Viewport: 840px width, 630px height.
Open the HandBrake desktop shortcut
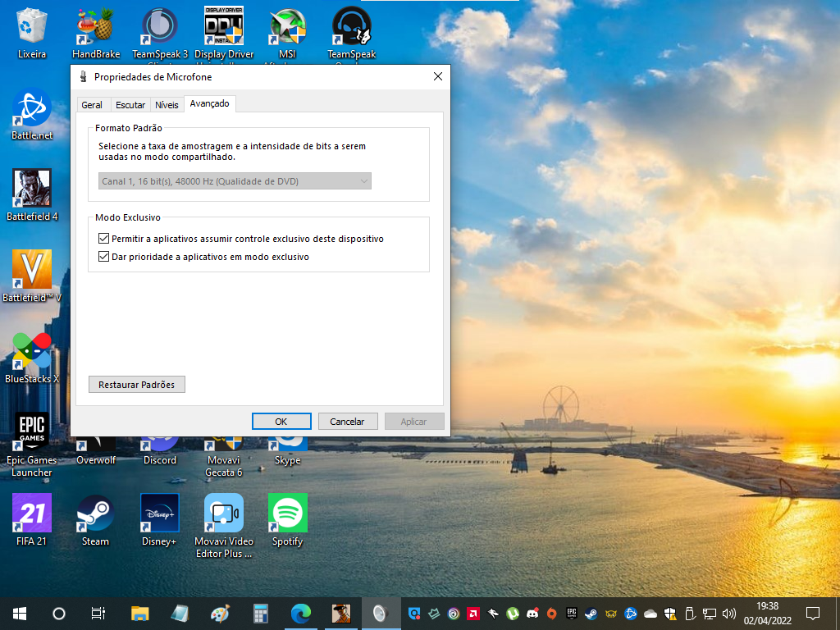pyautogui.click(x=96, y=33)
